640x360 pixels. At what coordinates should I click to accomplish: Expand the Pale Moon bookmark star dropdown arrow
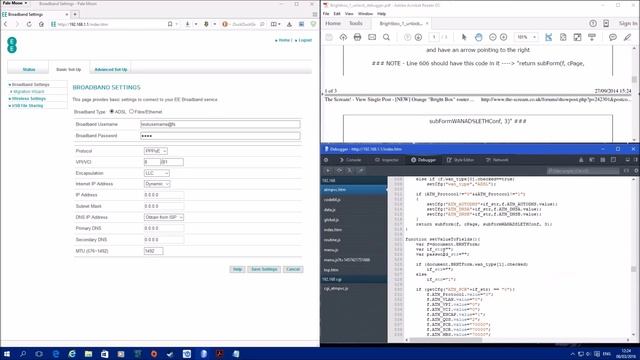coord(177,24)
